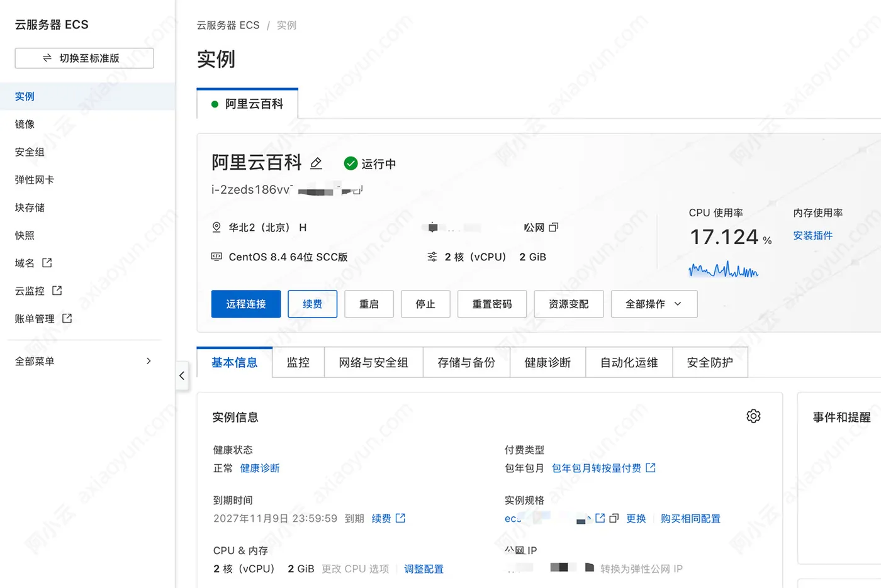Open 实例 in the sidebar
This screenshot has width=881, height=588.
tap(87, 96)
